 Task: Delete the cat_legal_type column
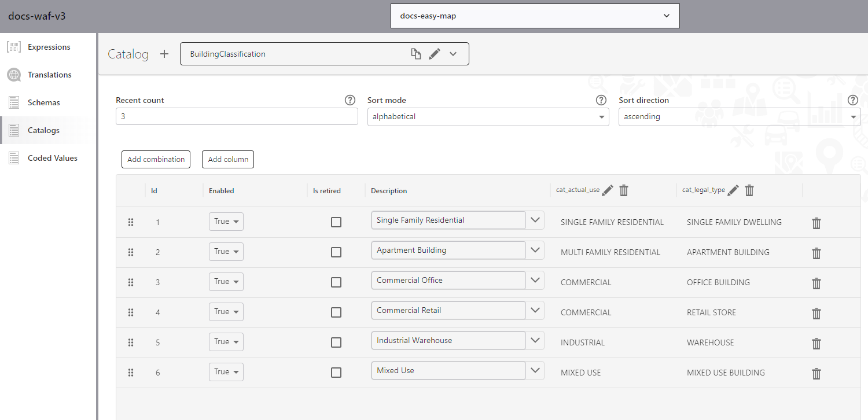pos(749,190)
